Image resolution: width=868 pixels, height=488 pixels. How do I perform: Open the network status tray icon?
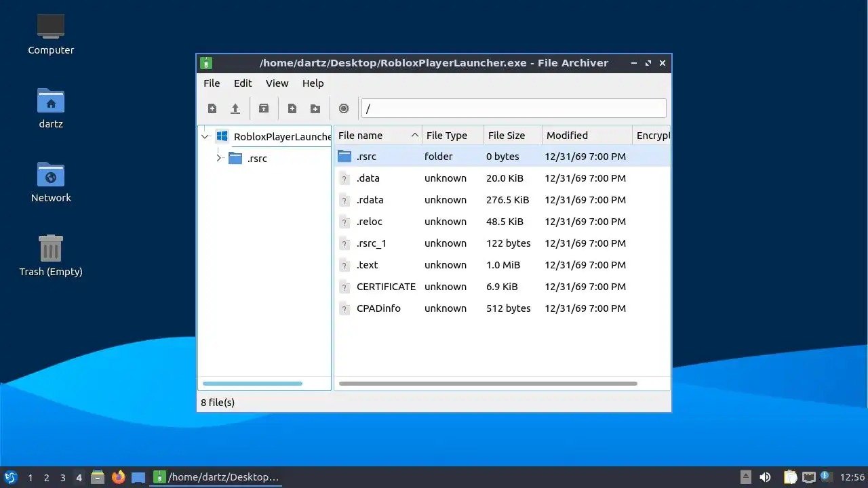click(x=808, y=477)
